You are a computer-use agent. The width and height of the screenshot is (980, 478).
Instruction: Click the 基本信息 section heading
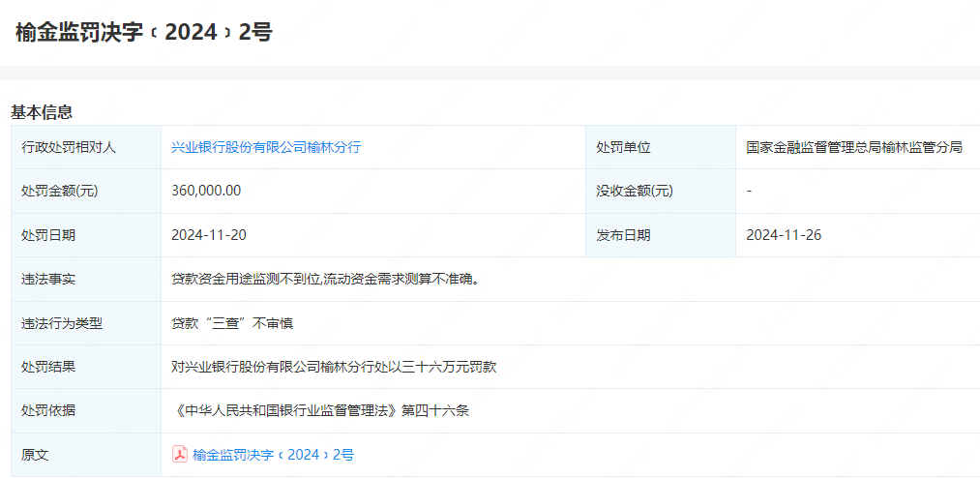pyautogui.click(x=42, y=112)
